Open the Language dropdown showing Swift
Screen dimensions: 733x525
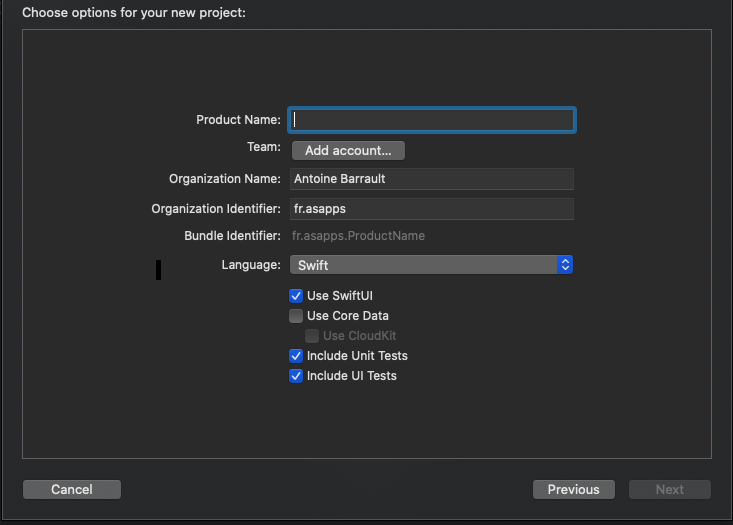tap(424, 265)
